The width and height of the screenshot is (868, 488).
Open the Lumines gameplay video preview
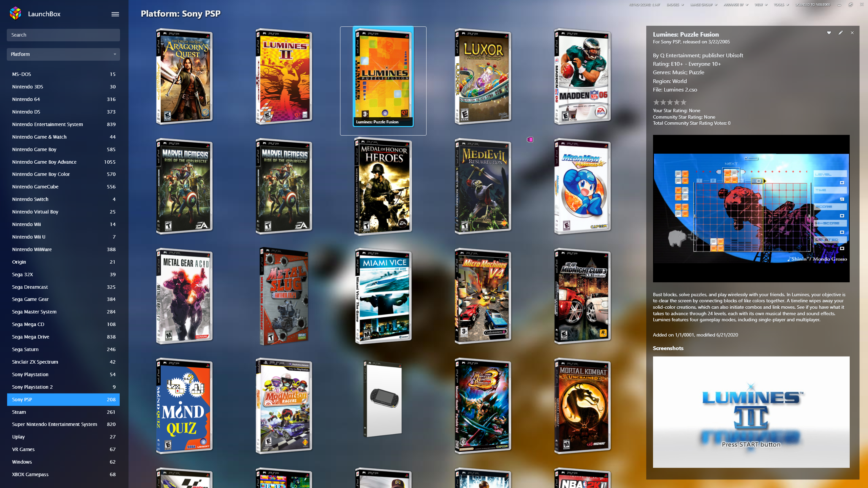click(x=751, y=208)
